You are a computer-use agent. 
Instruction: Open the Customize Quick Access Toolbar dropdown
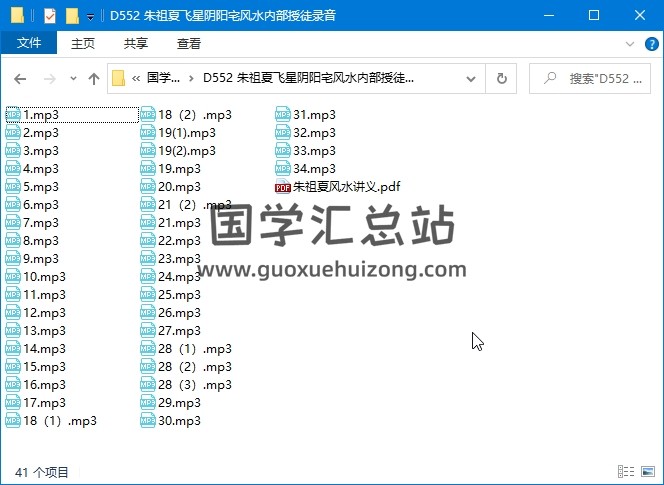(90, 17)
